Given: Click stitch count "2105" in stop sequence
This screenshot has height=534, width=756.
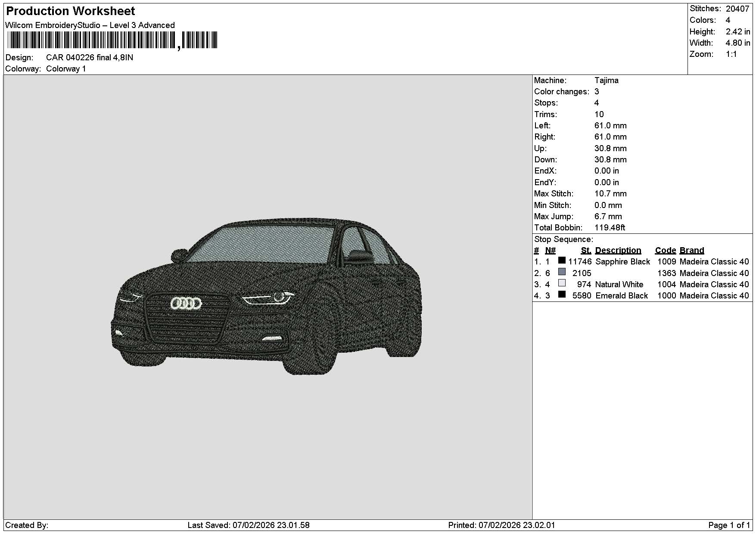Looking at the screenshot, I should (x=582, y=273).
